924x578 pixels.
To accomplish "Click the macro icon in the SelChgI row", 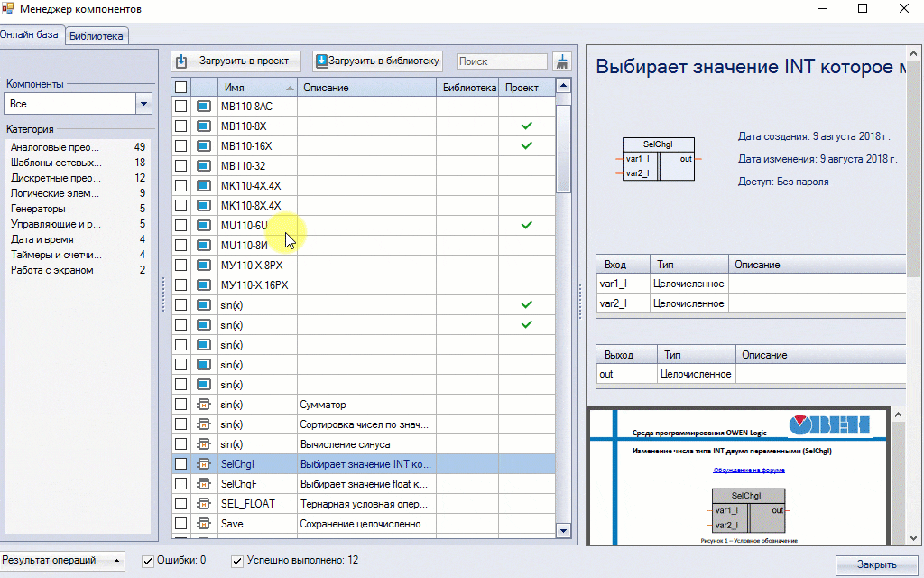I will click(204, 464).
